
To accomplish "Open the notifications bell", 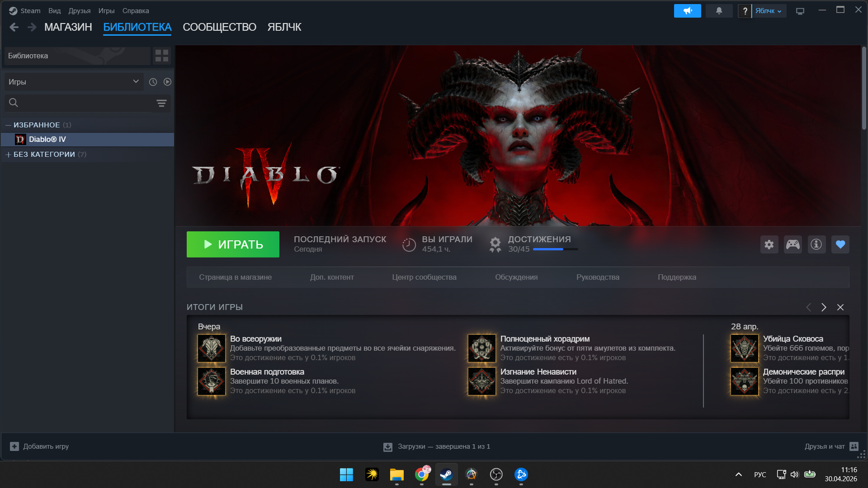I will [x=719, y=11].
